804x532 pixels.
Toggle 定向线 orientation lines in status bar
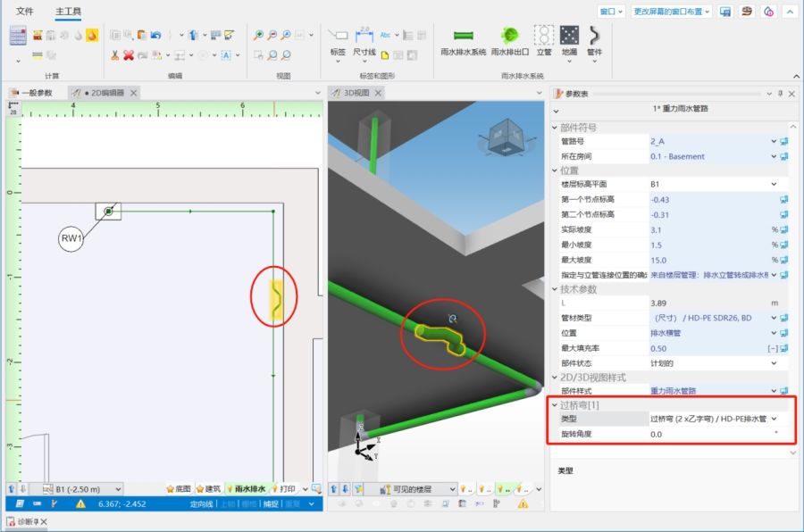[202, 504]
